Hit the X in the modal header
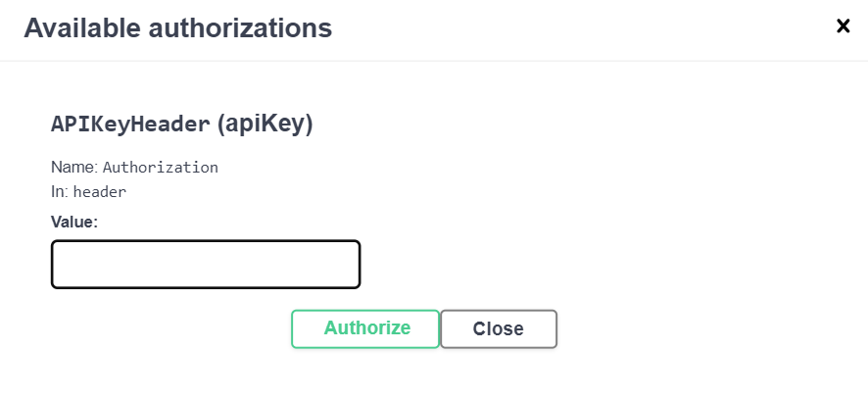Screen dimensions: 868x400 [x=843, y=26]
